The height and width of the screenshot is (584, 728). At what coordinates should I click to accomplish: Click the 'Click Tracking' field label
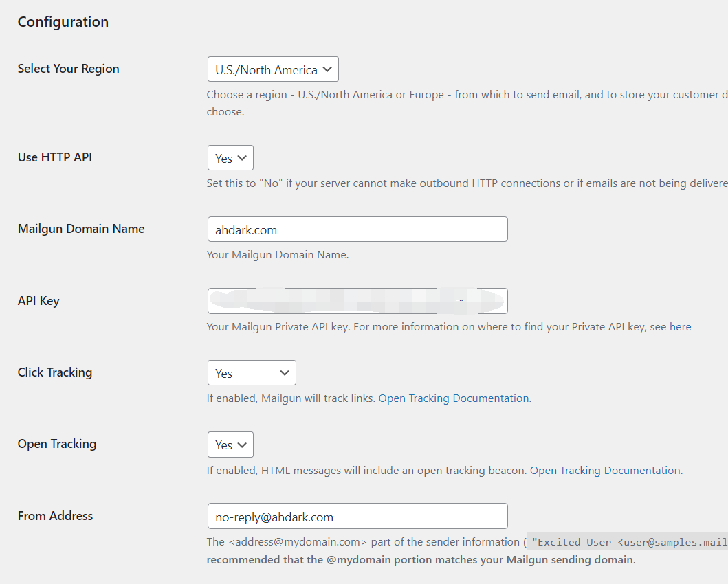tap(55, 372)
